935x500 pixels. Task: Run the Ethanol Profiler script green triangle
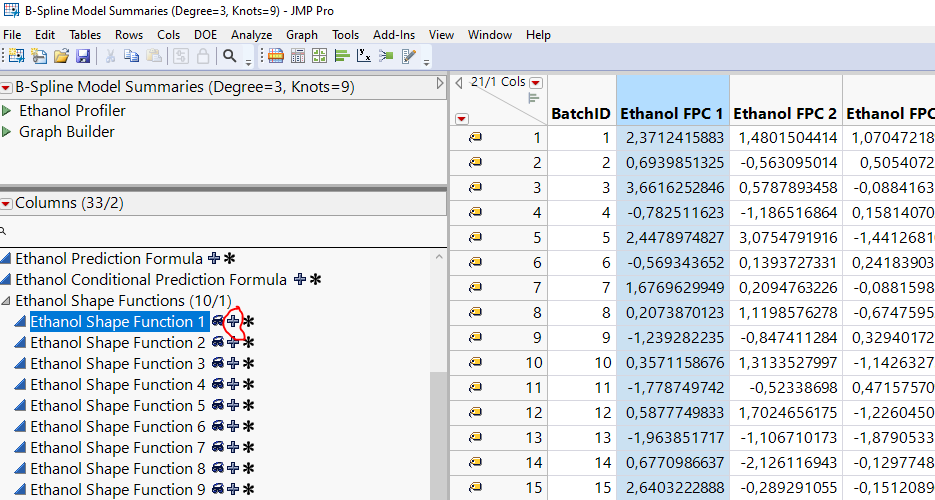7,110
